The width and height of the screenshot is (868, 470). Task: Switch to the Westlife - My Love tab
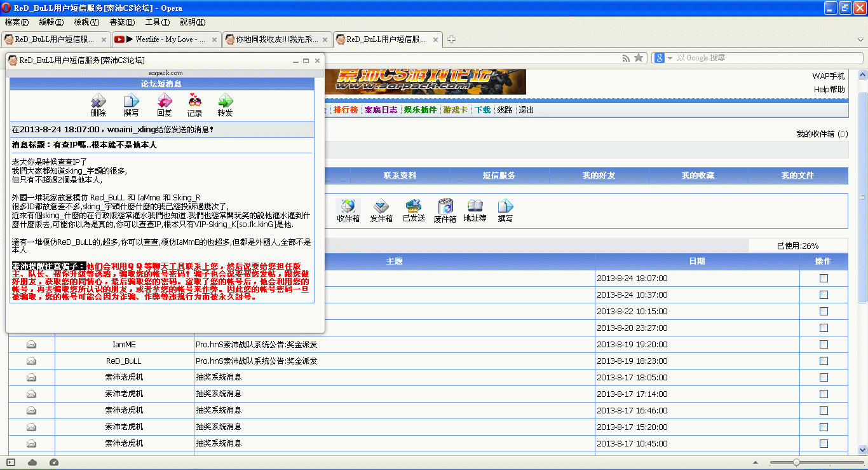click(165, 39)
